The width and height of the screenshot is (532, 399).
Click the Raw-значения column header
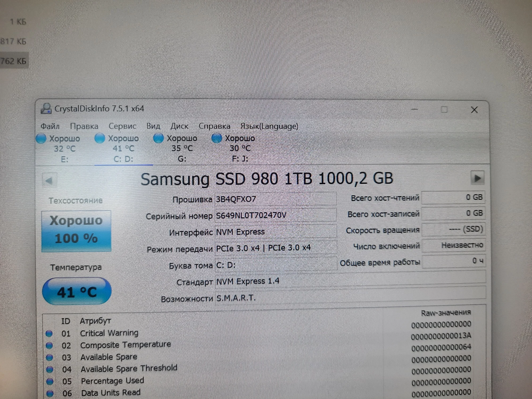(446, 313)
